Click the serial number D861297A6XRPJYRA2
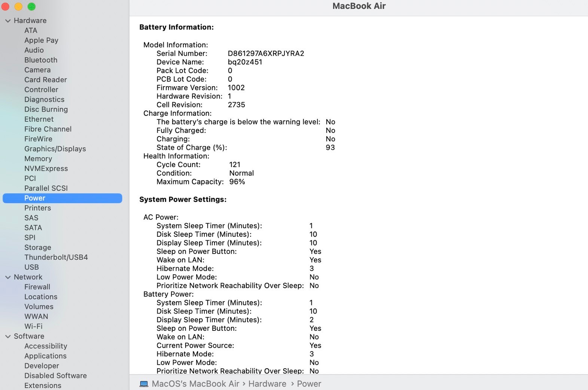The height and width of the screenshot is (390, 588). tap(266, 54)
